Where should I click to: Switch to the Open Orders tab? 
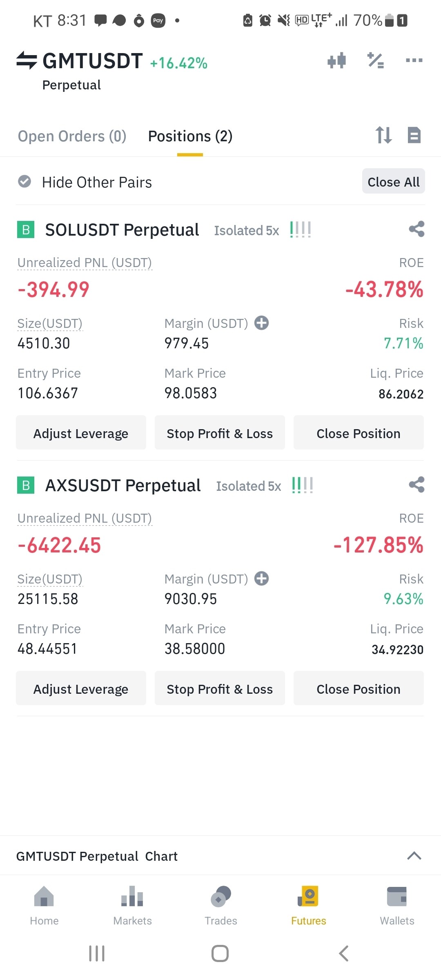pos(72,136)
